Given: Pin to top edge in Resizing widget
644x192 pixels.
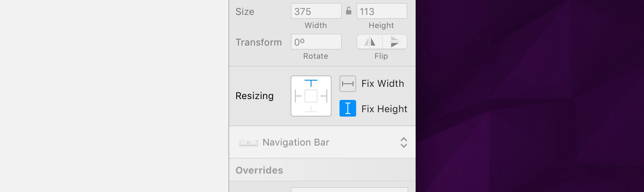Looking at the screenshot, I should coord(311,83).
